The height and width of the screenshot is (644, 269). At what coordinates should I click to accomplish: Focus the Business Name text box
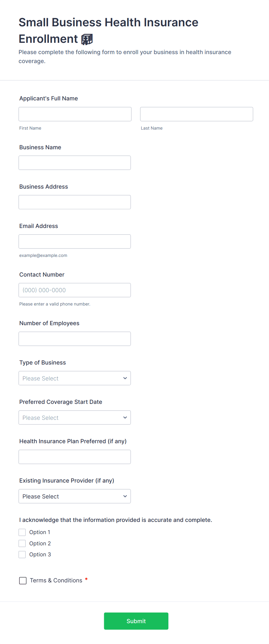coord(75,163)
